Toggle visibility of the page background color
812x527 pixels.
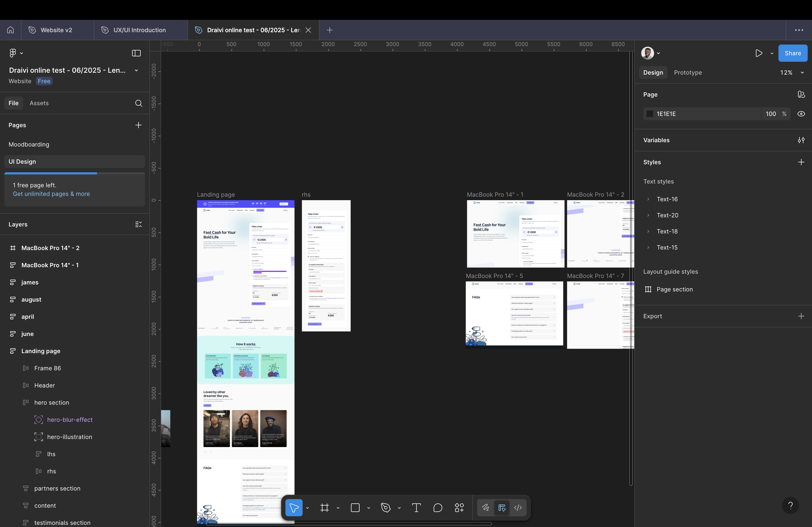(802, 114)
